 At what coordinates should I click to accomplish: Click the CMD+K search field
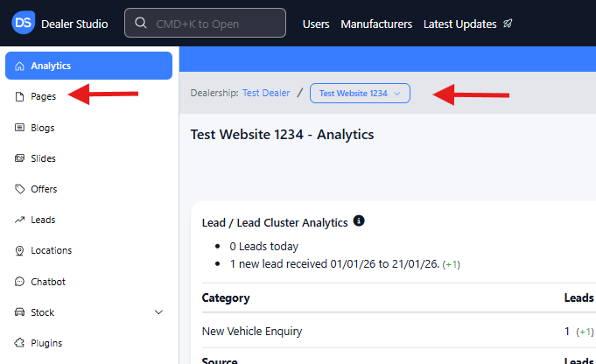coord(205,24)
